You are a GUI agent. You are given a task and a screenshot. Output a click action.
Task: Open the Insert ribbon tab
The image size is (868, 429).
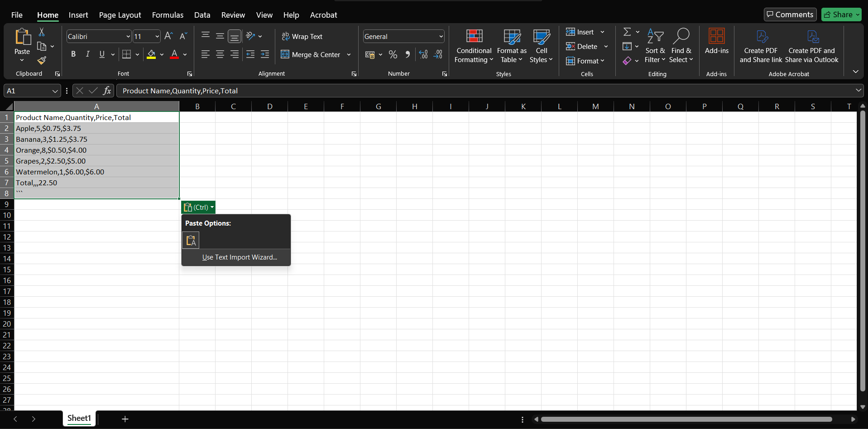(x=78, y=14)
